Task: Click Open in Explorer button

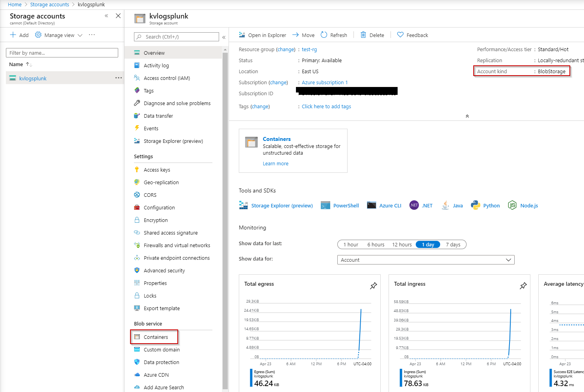Action: click(262, 35)
